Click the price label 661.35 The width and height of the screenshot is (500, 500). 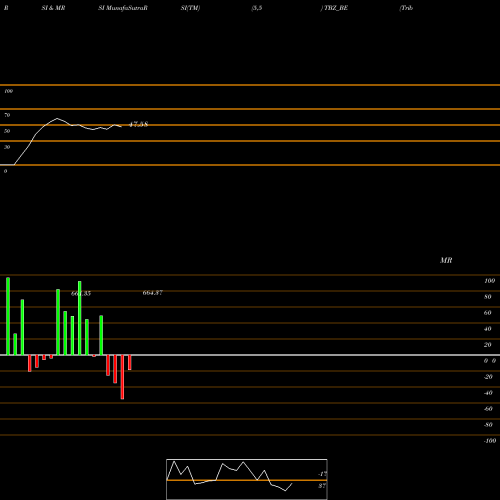[x=81, y=293]
